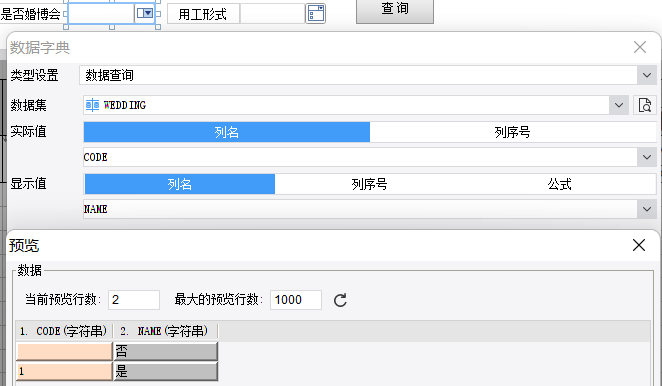
Task: Select the 否 cell in NAME column
Action: (x=166, y=351)
